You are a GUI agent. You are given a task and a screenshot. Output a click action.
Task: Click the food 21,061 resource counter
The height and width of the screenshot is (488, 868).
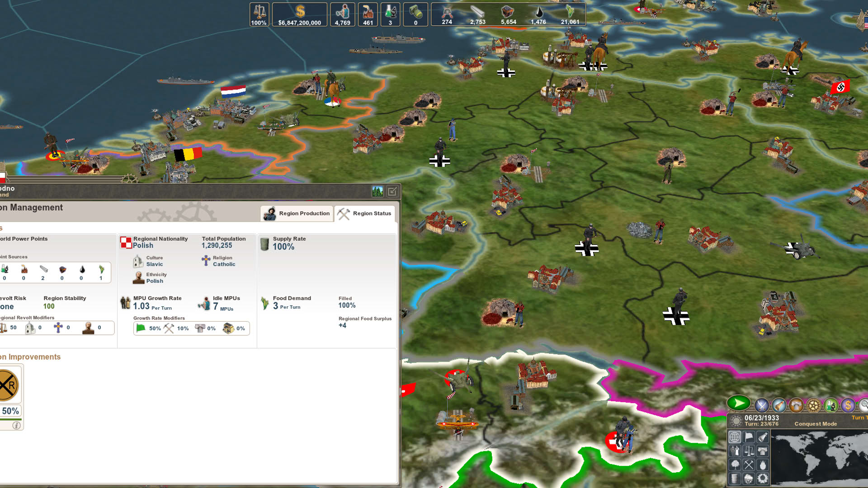[x=570, y=14]
